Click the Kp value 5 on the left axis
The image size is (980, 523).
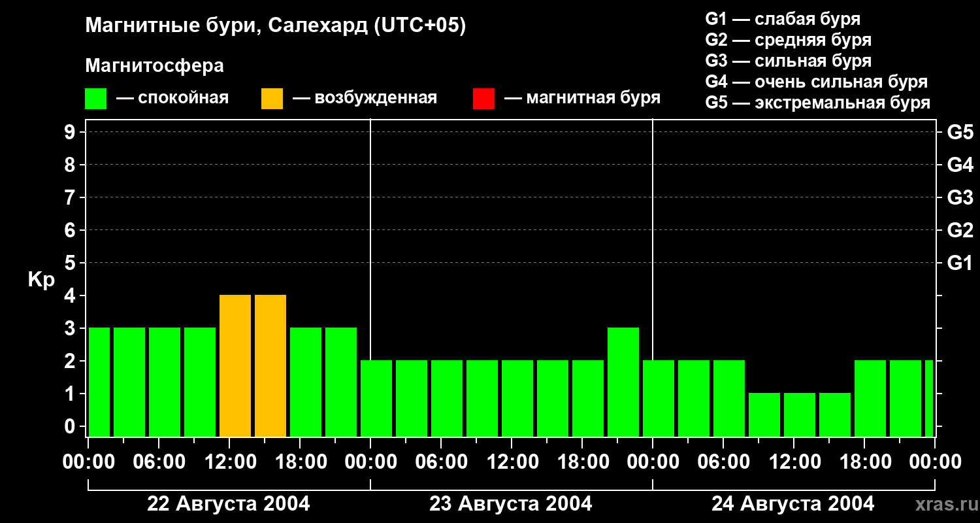[x=71, y=263]
